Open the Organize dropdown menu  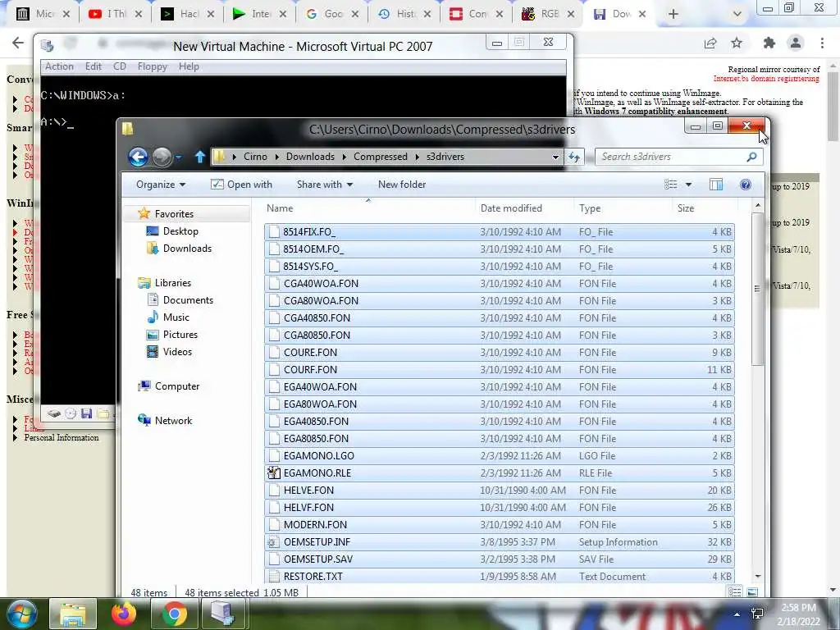tap(160, 185)
